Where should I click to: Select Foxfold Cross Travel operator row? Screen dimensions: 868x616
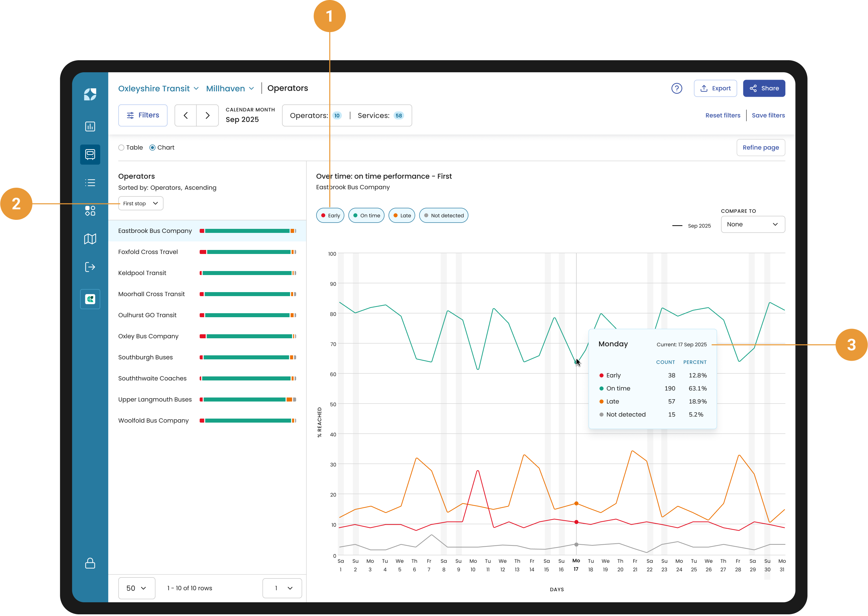148,252
